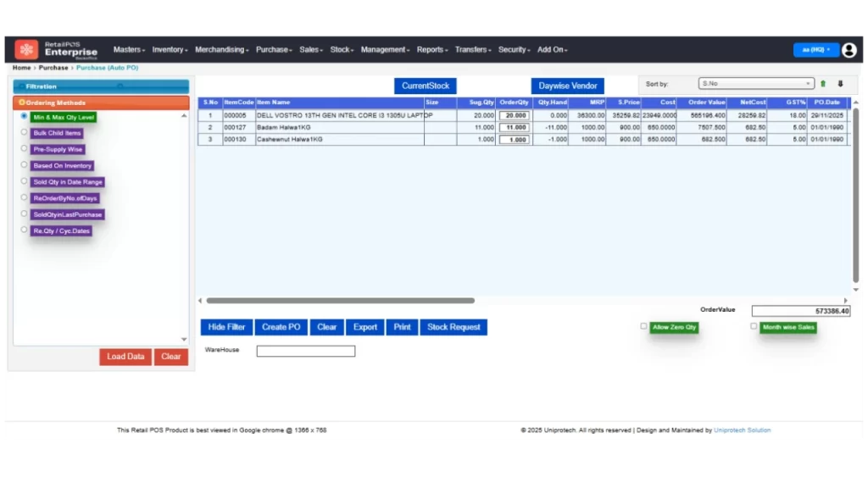Image resolution: width=868 pixels, height=488 pixels.
Task: Click the Sug.Qty column header
Action: point(476,103)
